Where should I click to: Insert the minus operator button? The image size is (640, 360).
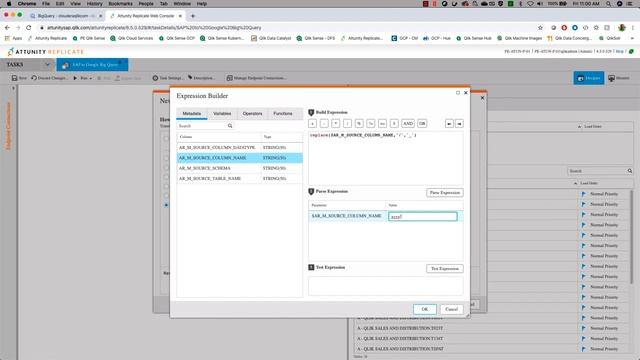[x=324, y=123]
